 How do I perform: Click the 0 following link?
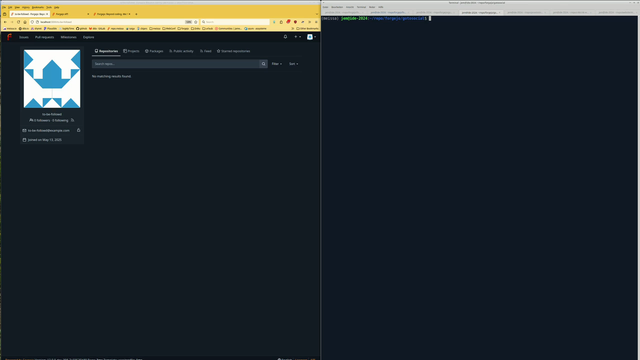60,120
